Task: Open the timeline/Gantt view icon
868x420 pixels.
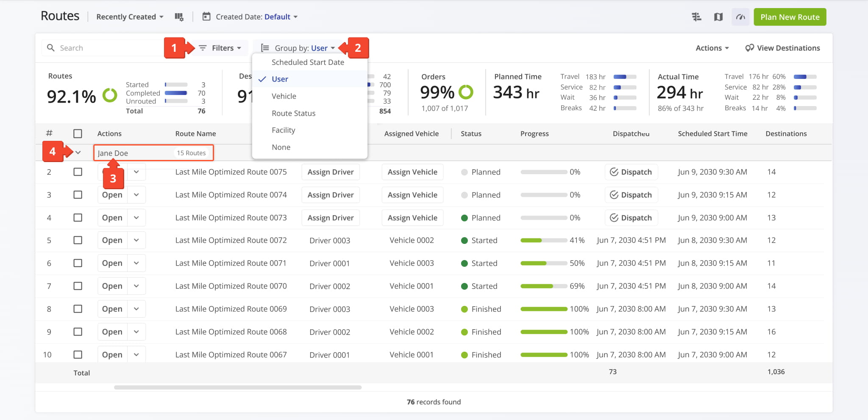Action: click(696, 17)
